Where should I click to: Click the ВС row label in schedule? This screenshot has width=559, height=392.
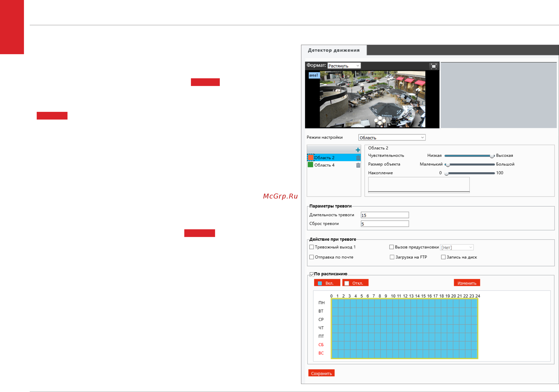(321, 353)
